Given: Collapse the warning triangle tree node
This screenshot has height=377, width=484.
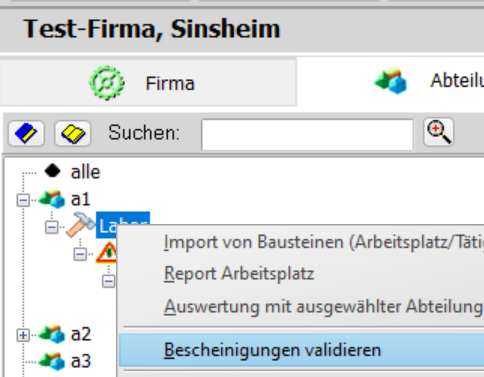Looking at the screenshot, I should pos(80,254).
